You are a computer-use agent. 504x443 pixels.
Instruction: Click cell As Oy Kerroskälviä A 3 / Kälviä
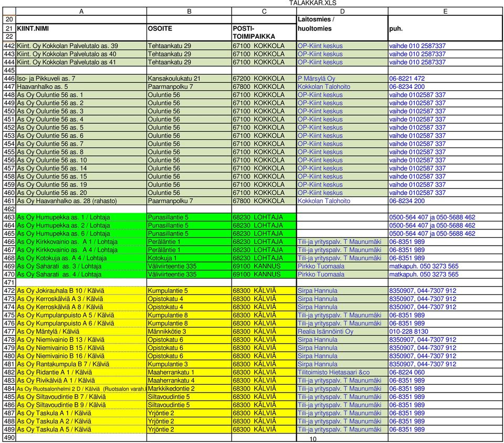[x=81, y=299]
